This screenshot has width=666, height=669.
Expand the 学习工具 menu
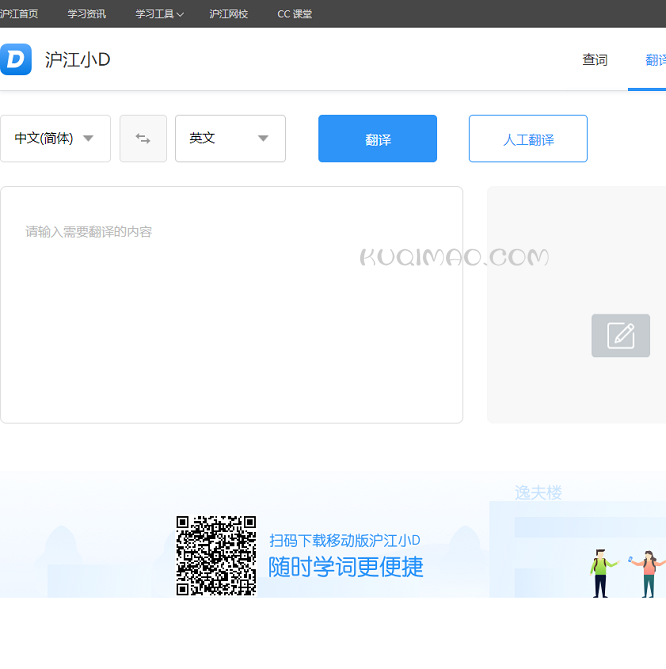159,14
